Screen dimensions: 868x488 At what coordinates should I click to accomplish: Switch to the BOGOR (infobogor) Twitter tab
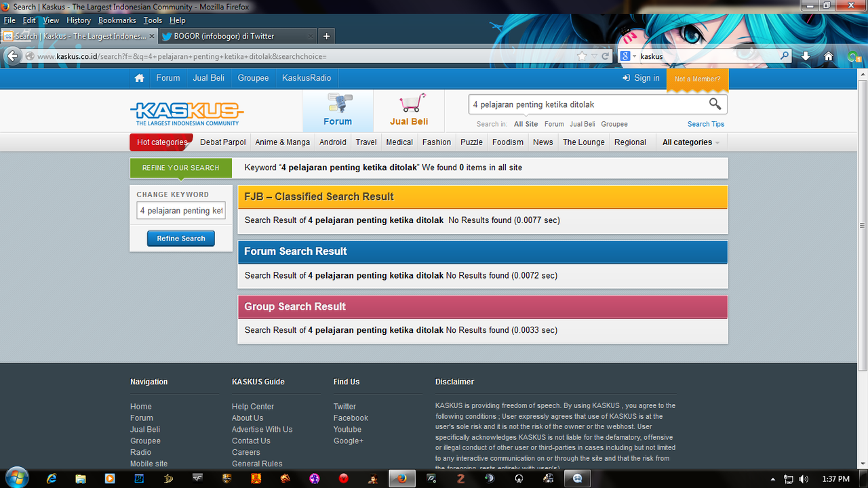(237, 36)
